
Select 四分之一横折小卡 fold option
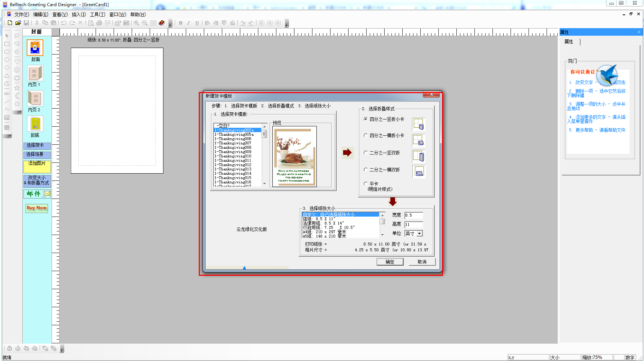[365, 135]
